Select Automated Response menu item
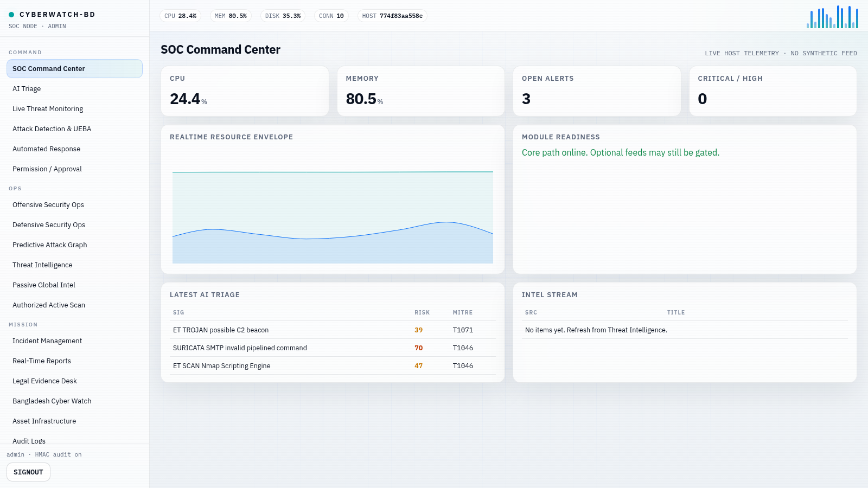The width and height of the screenshot is (868, 488). [74, 149]
